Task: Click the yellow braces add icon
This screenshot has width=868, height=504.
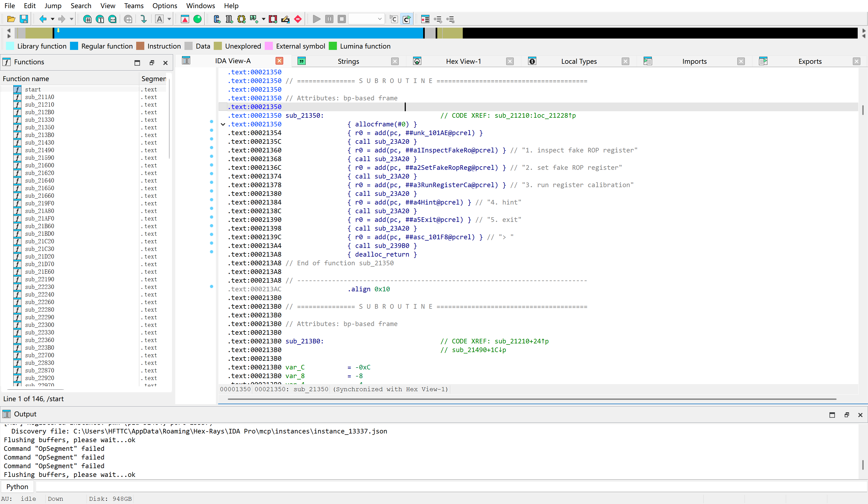Action: [x=241, y=19]
